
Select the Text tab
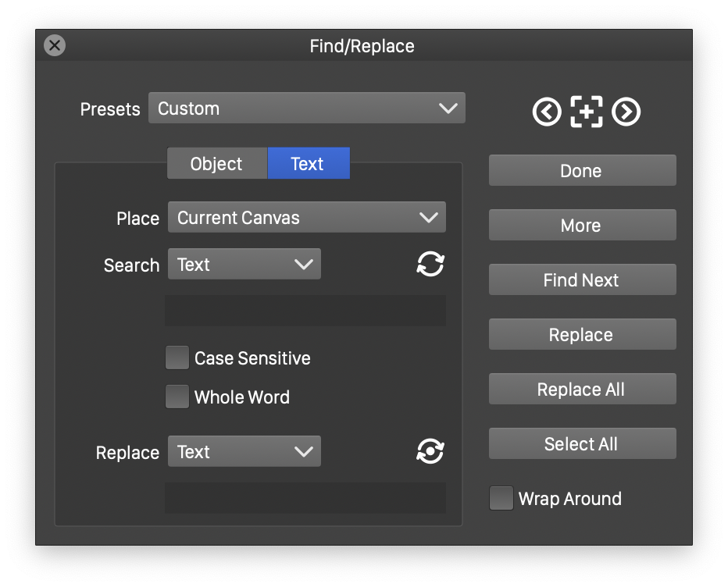pos(308,164)
